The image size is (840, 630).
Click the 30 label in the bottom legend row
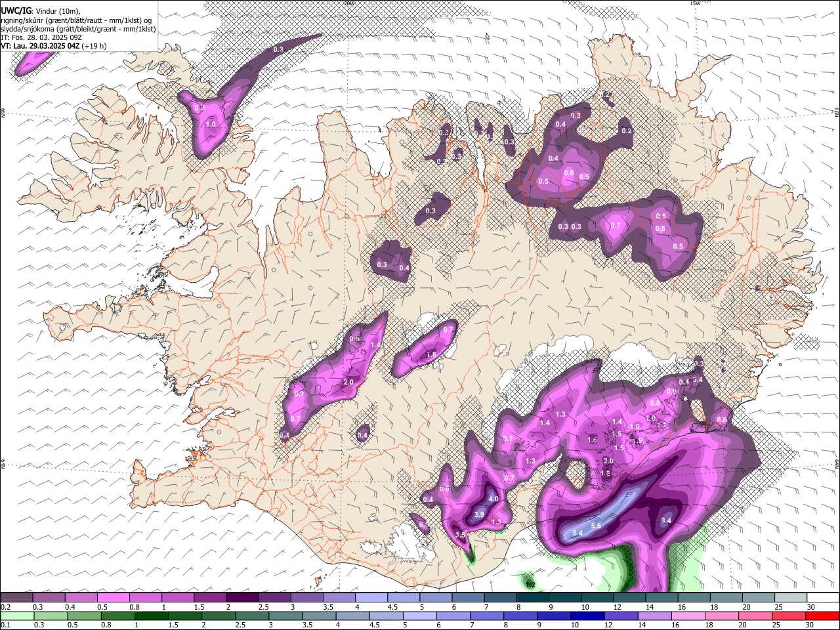pos(810,625)
